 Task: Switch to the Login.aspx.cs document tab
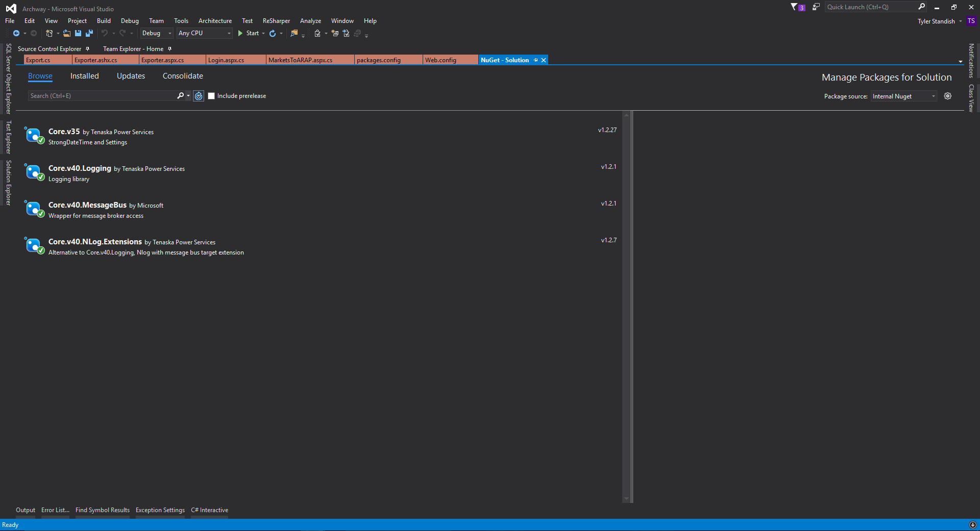[x=236, y=60]
